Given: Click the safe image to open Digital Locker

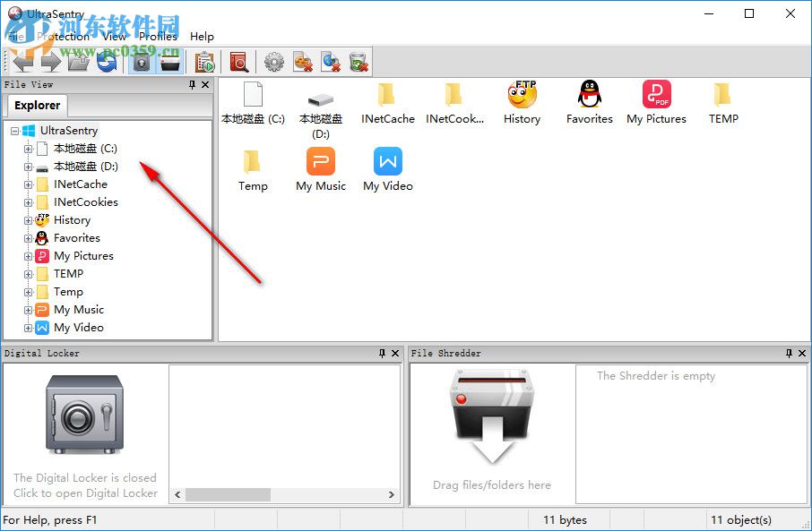Looking at the screenshot, I should click(x=84, y=415).
